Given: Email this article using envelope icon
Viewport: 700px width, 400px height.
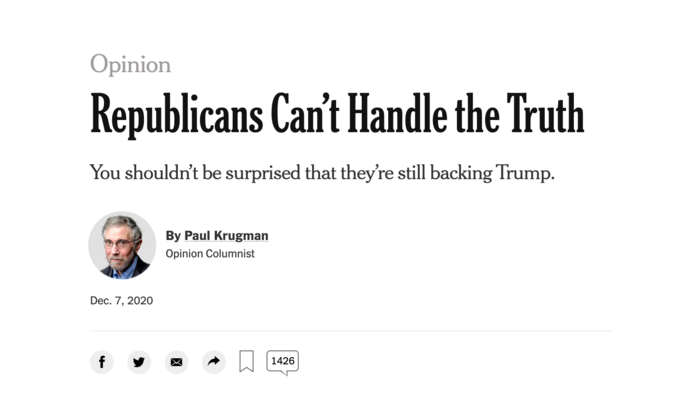Looking at the screenshot, I should [x=177, y=362].
